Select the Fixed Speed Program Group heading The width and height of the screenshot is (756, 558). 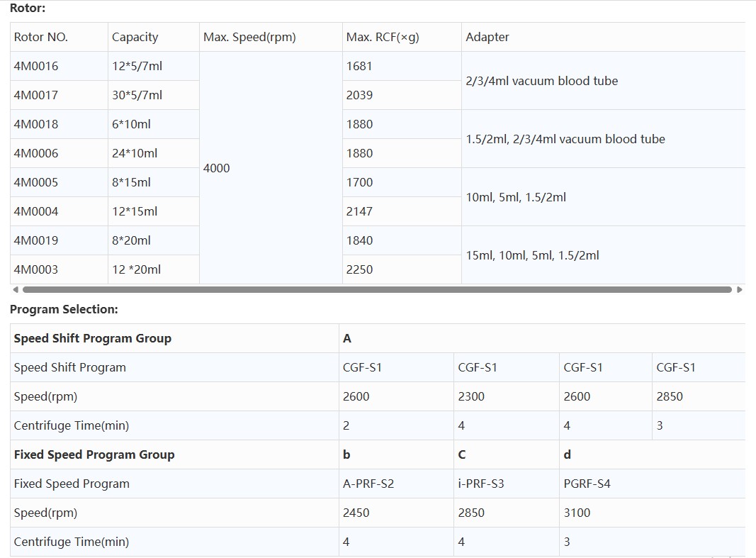click(94, 454)
